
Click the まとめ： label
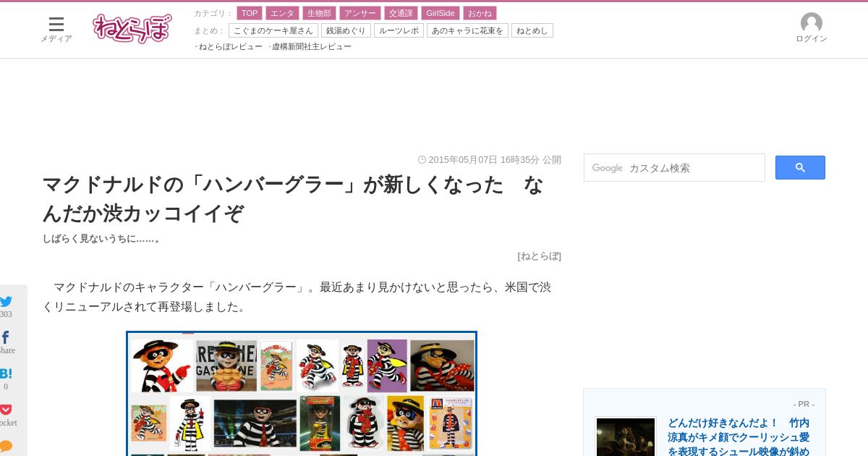point(210,30)
